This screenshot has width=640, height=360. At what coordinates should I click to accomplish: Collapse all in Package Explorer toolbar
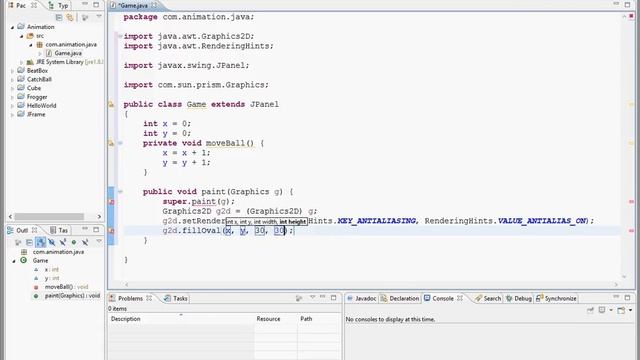pos(59,17)
